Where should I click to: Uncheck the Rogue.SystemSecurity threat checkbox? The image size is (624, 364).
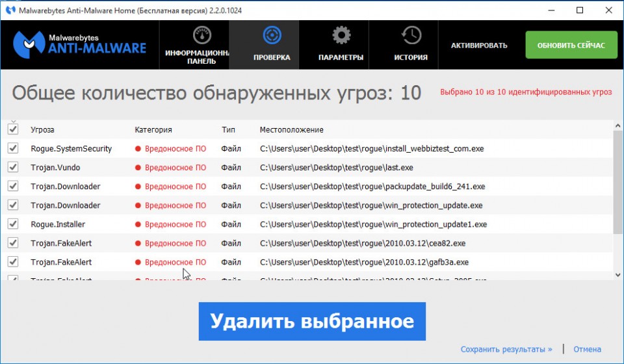(13, 148)
